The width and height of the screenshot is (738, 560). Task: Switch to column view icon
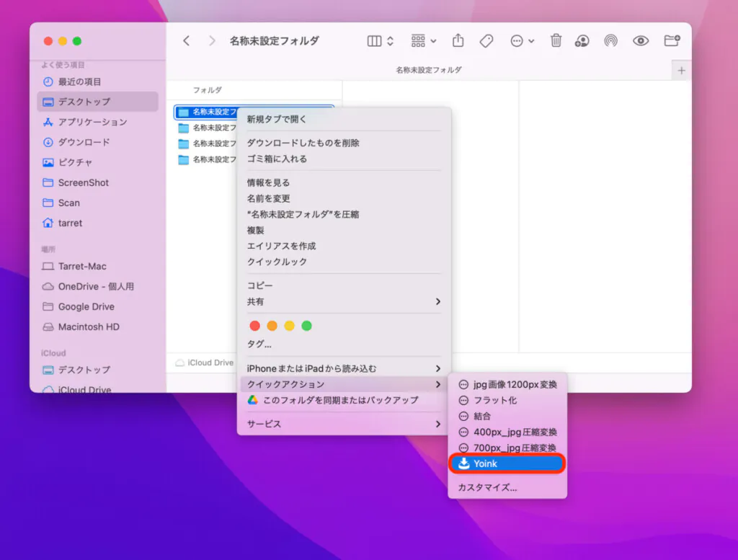374,41
